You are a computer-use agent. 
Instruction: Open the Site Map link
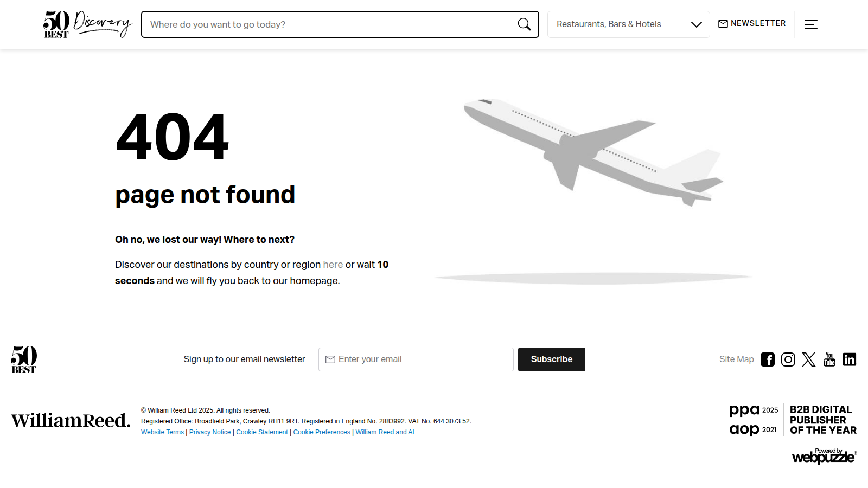(x=736, y=359)
